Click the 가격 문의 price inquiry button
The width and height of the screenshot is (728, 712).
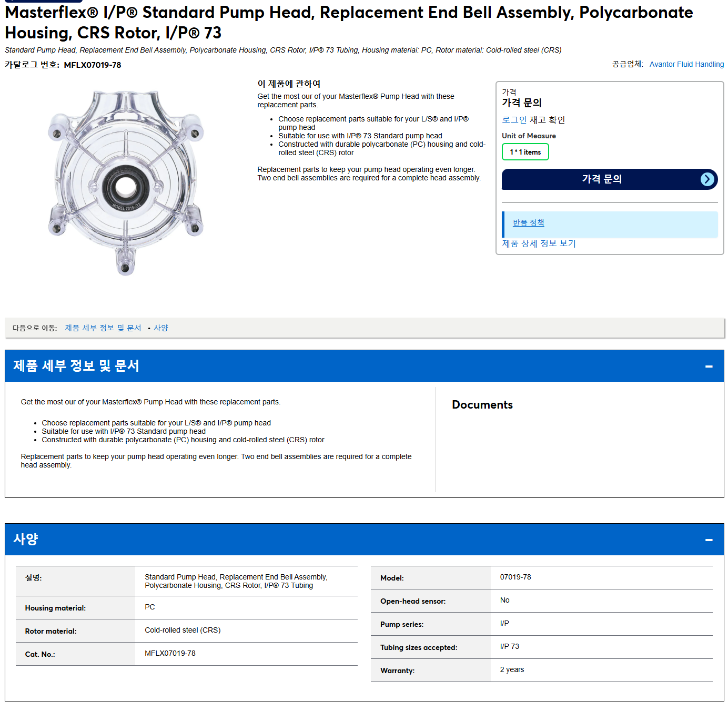pos(610,179)
